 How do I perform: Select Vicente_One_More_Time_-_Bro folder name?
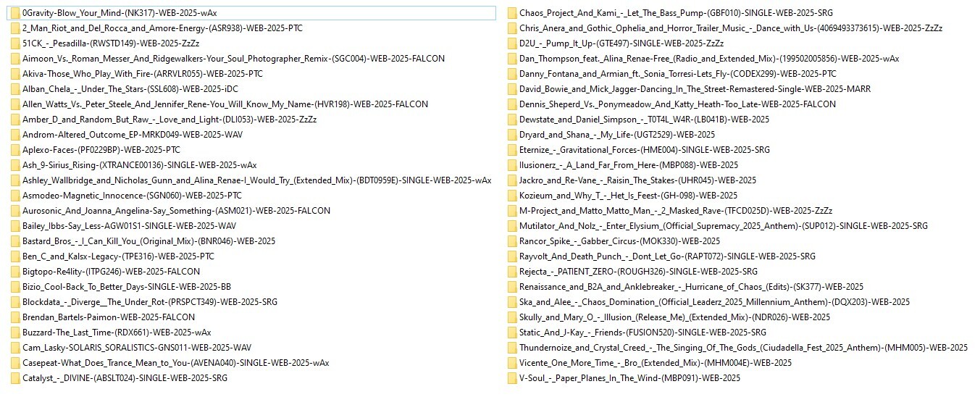(655, 363)
